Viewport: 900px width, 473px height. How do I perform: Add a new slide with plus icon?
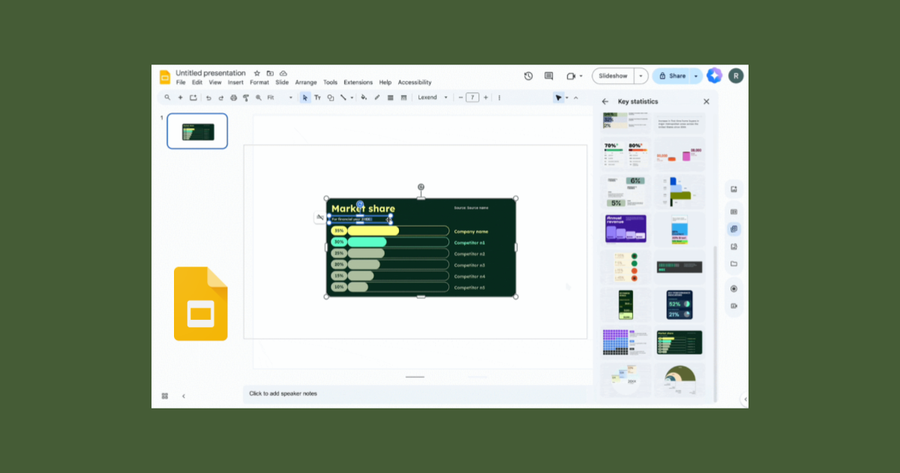(x=180, y=98)
